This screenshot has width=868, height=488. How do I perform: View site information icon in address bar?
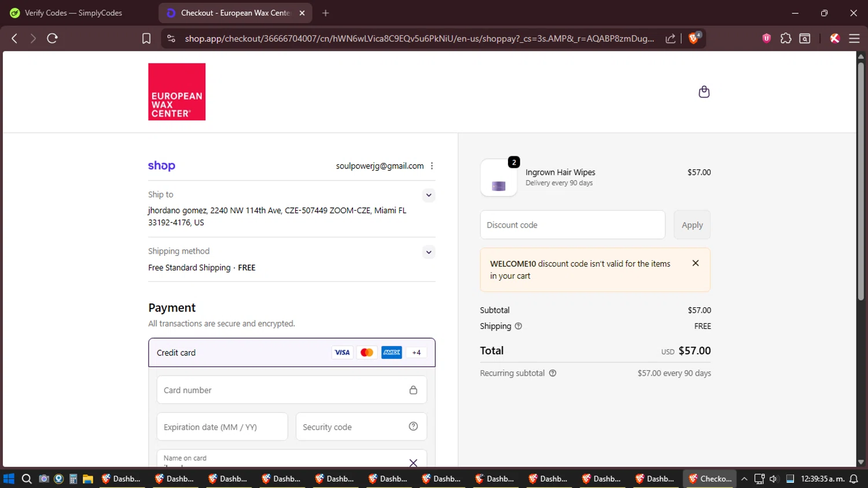click(171, 38)
